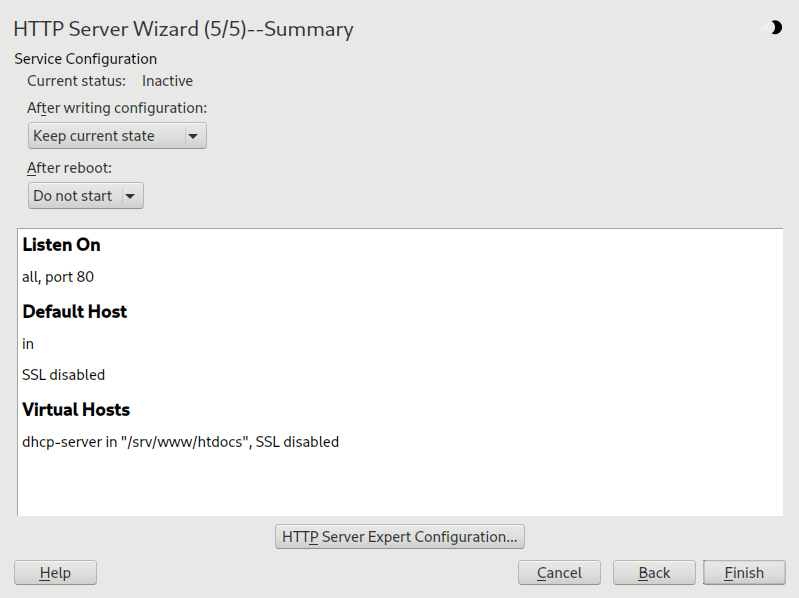Go Back to the previous wizard step
The width and height of the screenshot is (799, 598).
point(654,573)
